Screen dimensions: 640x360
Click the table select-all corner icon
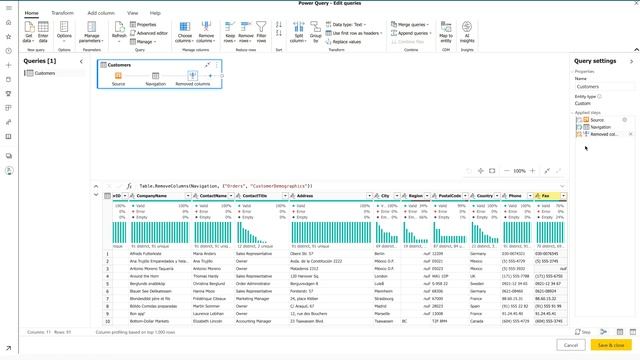click(x=107, y=196)
